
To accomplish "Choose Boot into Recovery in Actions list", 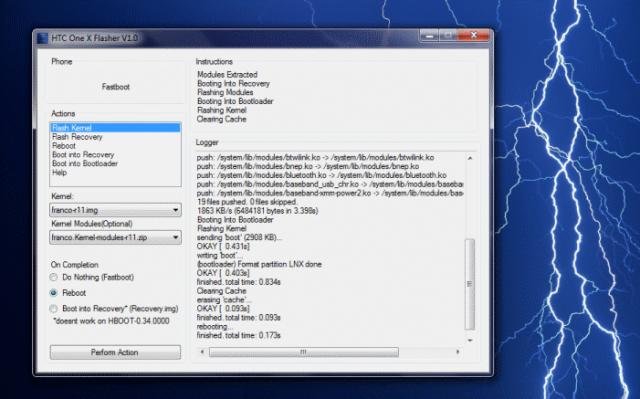I will (x=83, y=155).
